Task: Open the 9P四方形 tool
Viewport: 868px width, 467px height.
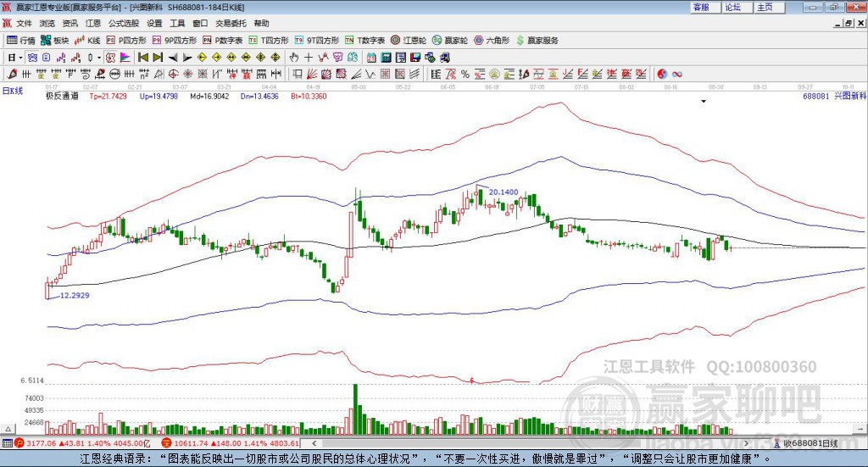Action: point(175,41)
